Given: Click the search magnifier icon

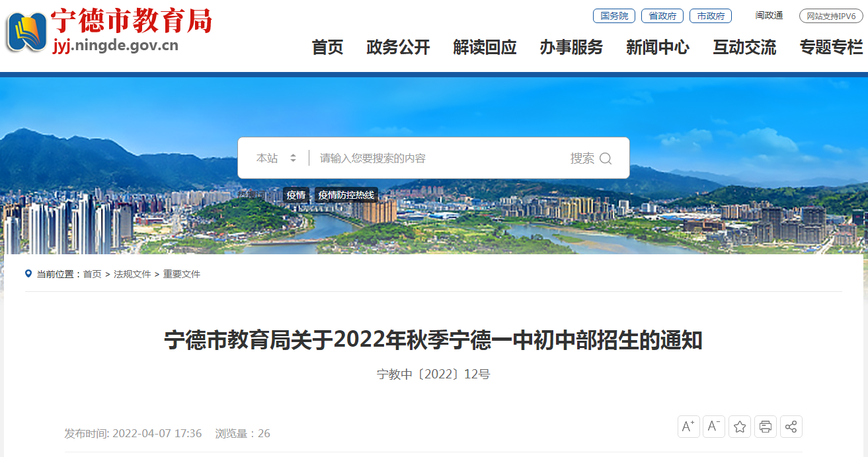Looking at the screenshot, I should [606, 158].
